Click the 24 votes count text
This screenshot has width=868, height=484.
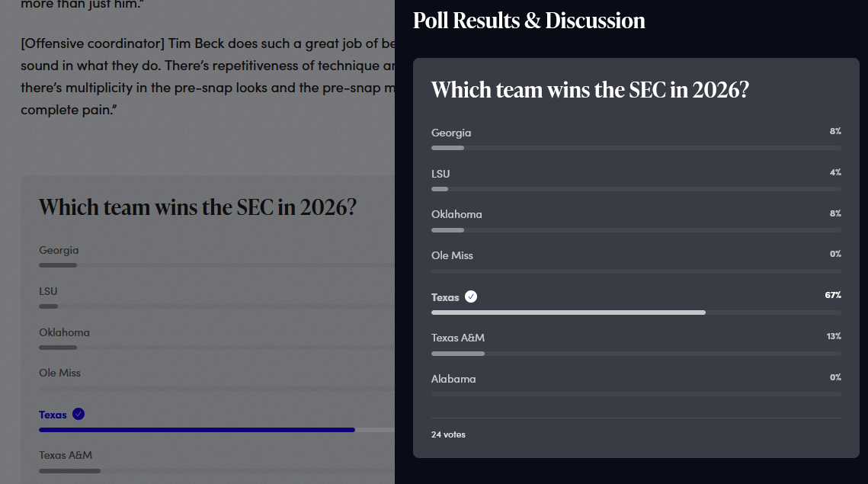click(448, 434)
